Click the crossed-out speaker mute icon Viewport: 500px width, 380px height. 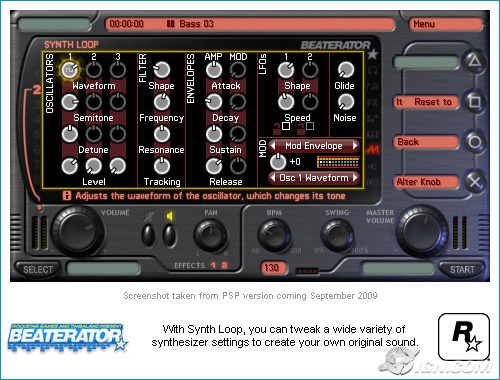[149, 217]
